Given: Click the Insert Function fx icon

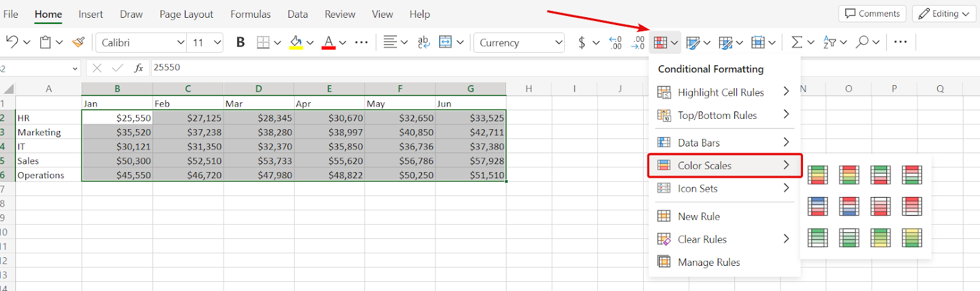Looking at the screenshot, I should click(x=138, y=67).
